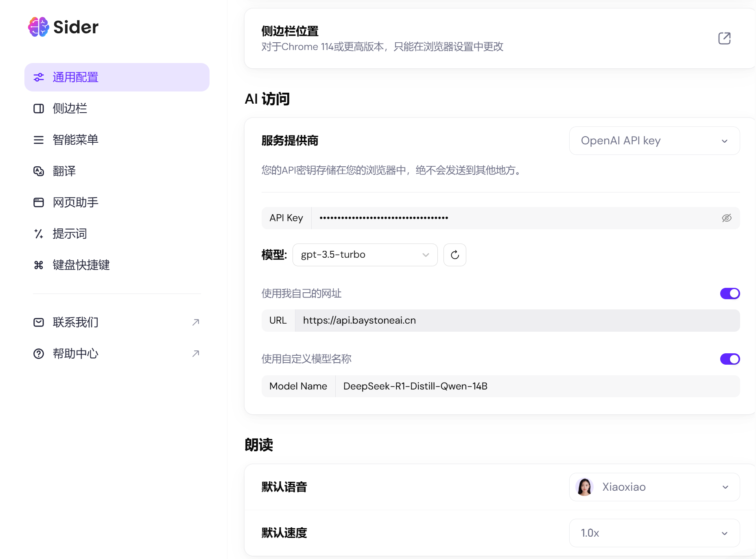Click the Sider brain logo
Viewport: 756px width, 559px height.
pyautogui.click(x=39, y=27)
